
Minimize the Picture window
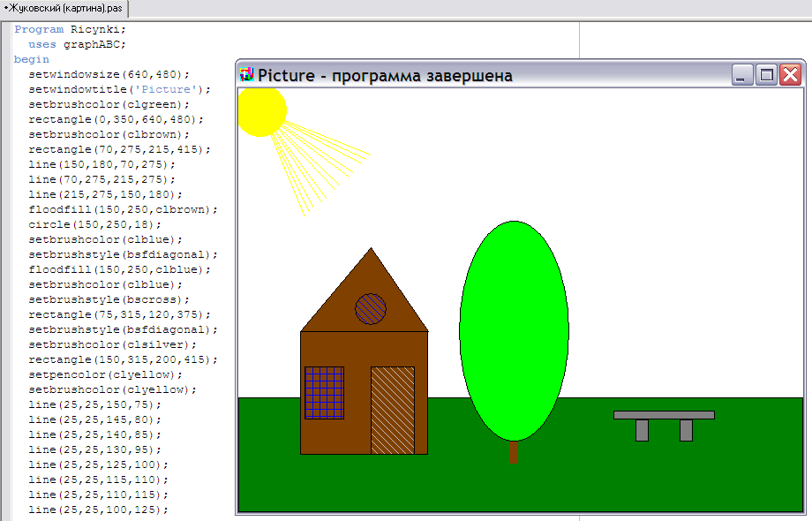(742, 75)
